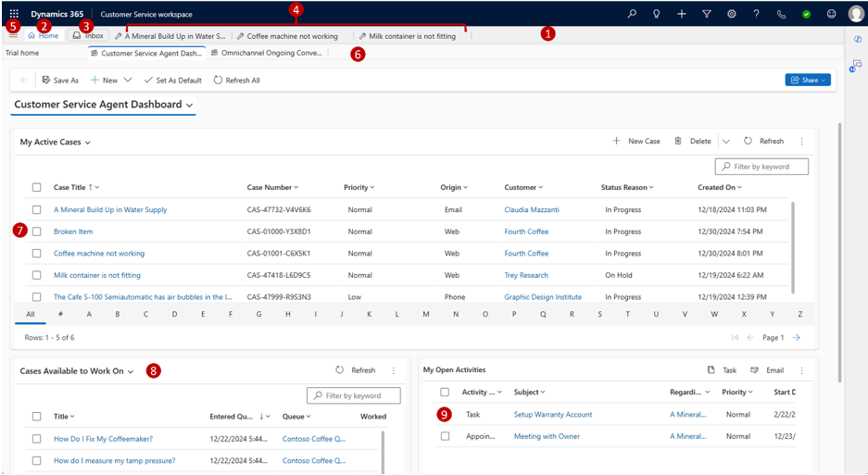This screenshot has height=475, width=868.
Task: Check Coffee machine not working row
Action: [x=36, y=253]
